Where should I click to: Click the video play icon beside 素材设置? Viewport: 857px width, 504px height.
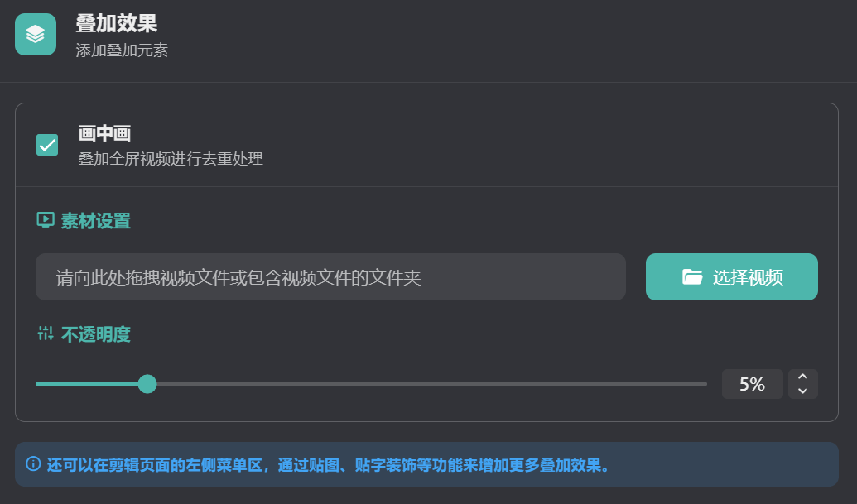coord(46,220)
